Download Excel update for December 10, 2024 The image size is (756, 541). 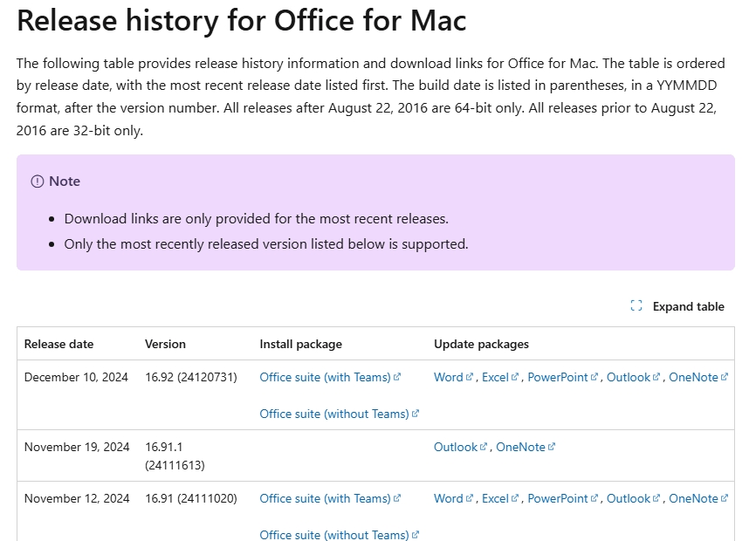[500, 377]
